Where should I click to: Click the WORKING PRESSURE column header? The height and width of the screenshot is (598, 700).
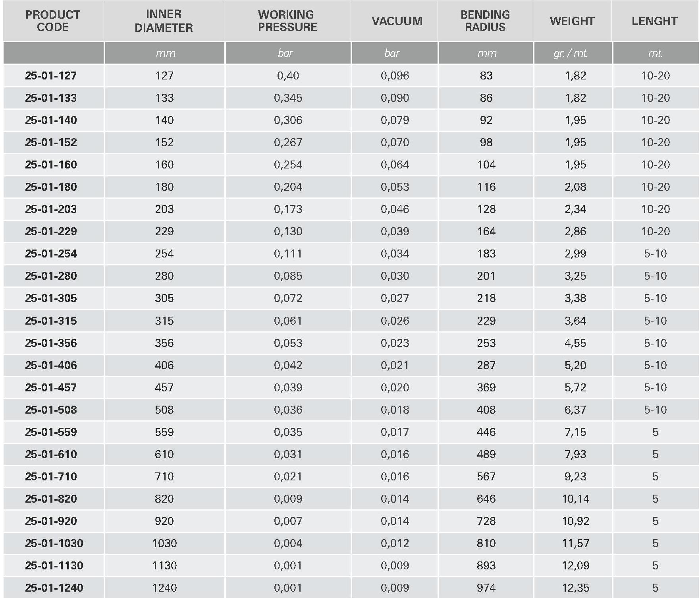(x=287, y=21)
